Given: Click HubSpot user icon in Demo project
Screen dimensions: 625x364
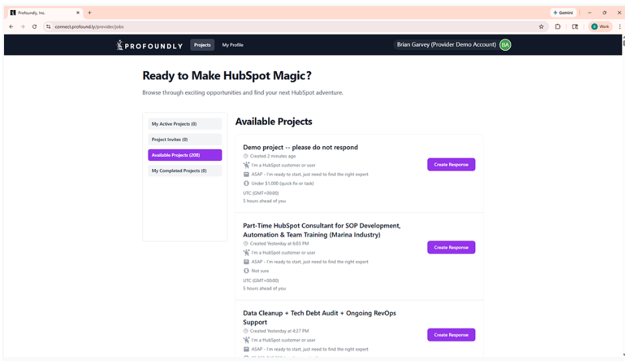Looking at the screenshot, I should tap(246, 165).
